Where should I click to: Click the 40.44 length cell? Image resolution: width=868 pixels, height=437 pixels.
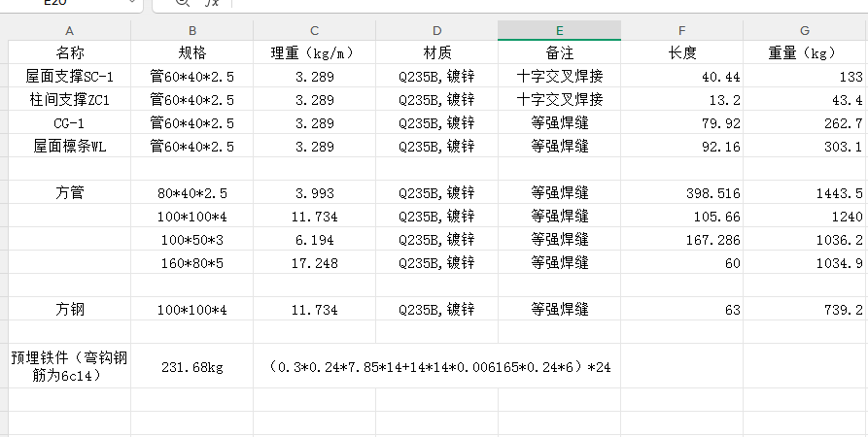(x=681, y=76)
